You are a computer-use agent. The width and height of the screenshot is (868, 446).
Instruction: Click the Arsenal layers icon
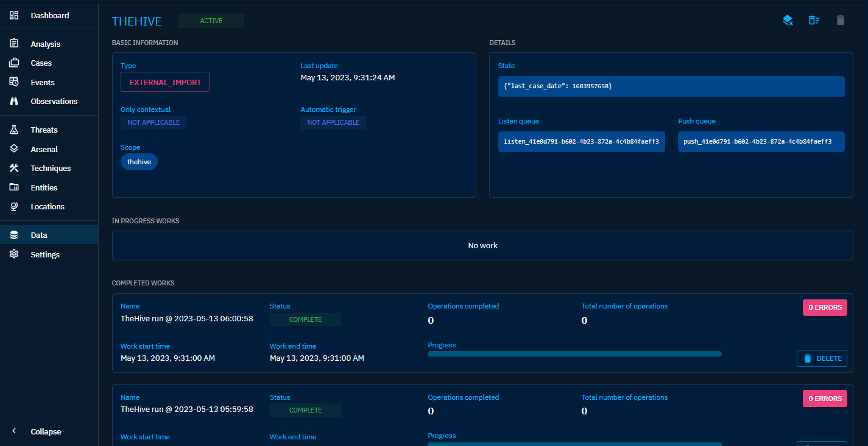click(x=14, y=149)
